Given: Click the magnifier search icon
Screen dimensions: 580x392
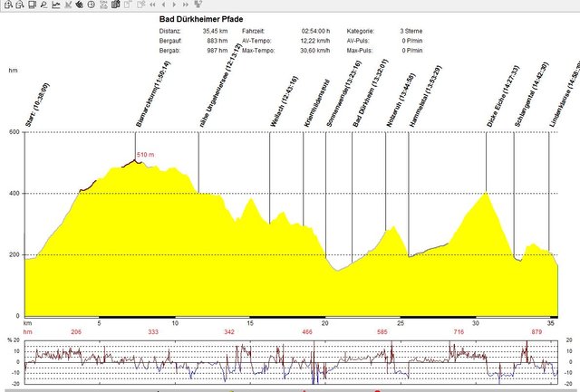Looking at the screenshot, I should tap(44, 5).
